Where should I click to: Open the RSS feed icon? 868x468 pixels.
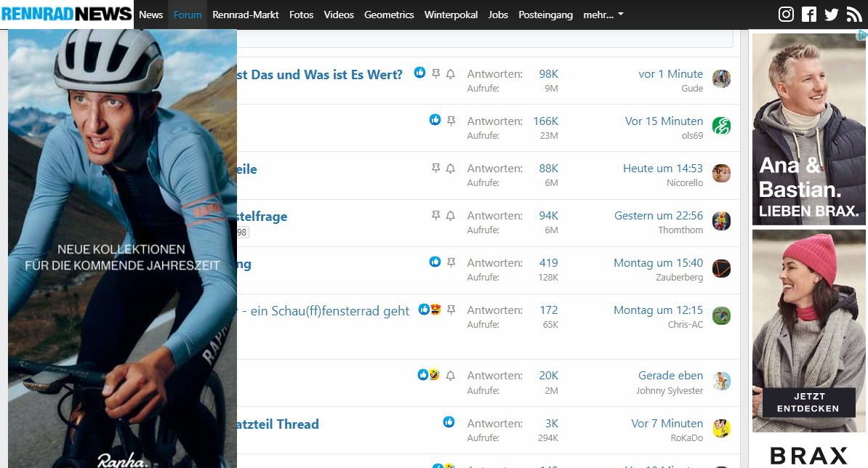(x=854, y=15)
